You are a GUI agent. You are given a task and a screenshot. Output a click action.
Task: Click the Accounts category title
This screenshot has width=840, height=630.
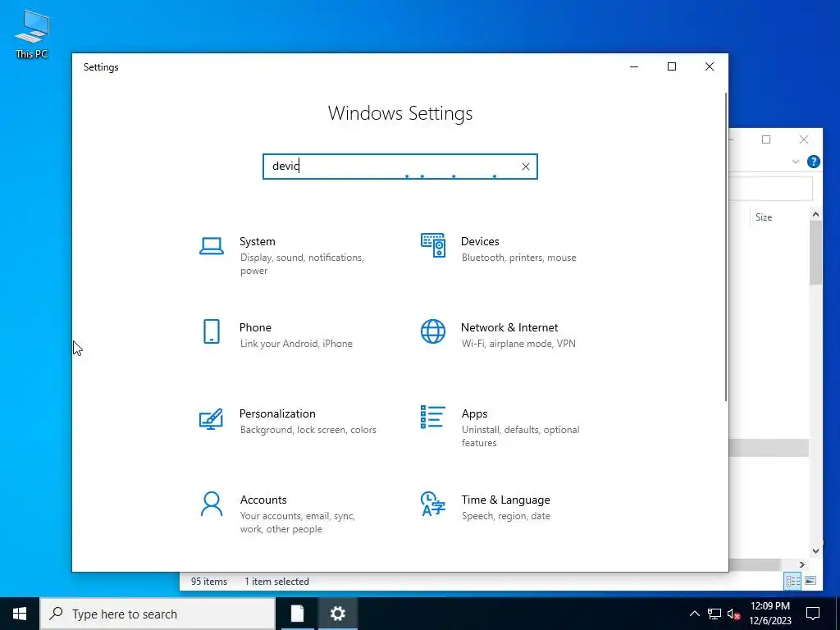(263, 500)
